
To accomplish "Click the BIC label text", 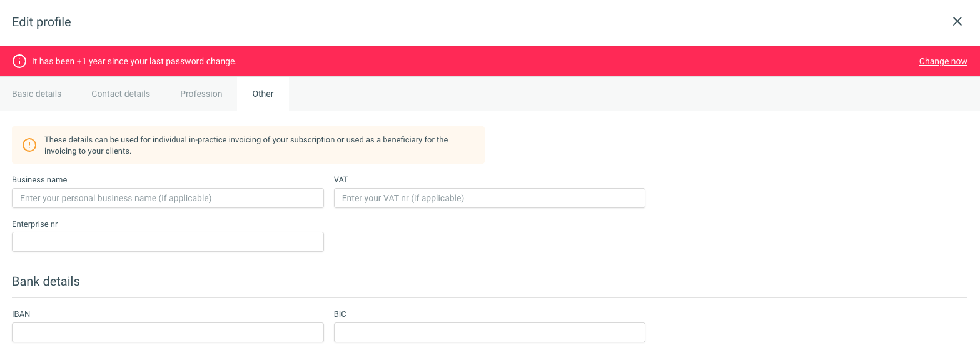I will 340,314.
